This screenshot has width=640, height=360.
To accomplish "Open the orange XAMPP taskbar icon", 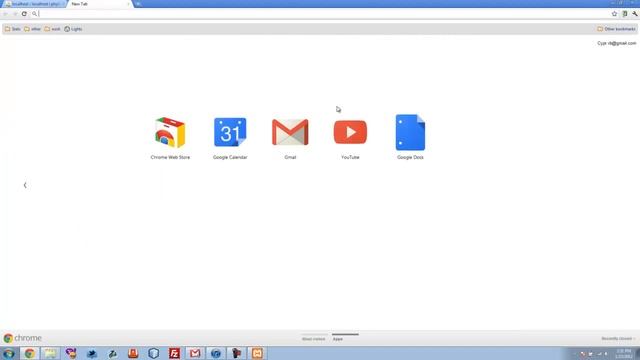I will pyautogui.click(x=257, y=353).
